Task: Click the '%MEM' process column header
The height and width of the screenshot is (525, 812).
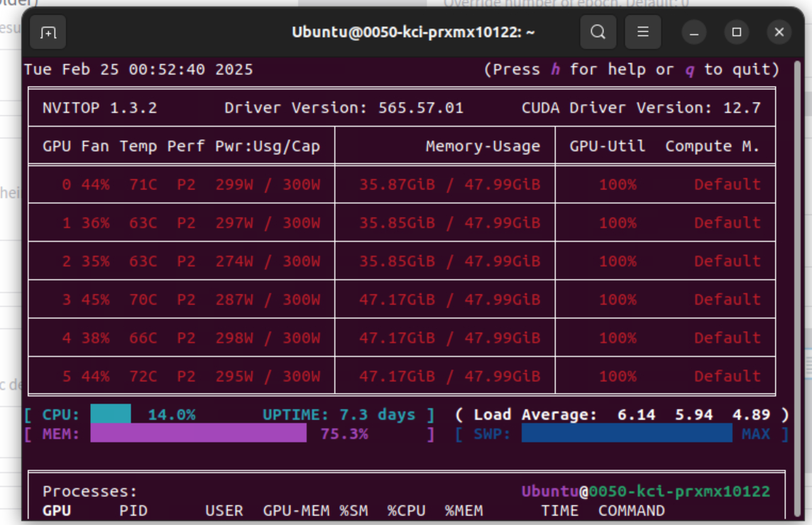Action: pyautogui.click(x=463, y=511)
